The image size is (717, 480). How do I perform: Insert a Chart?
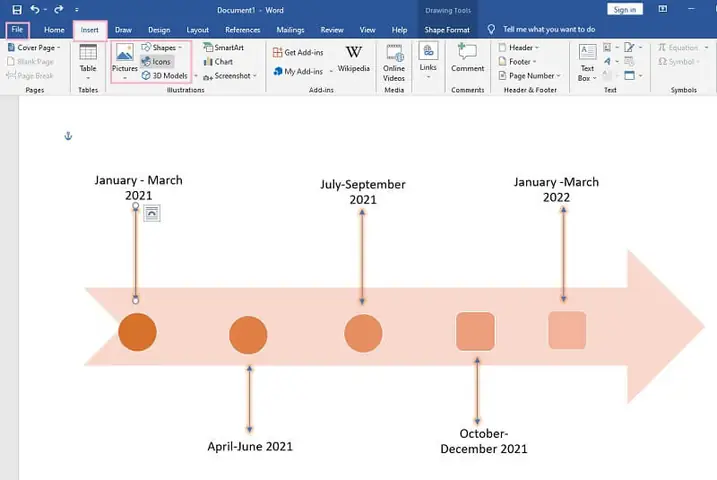click(219, 61)
